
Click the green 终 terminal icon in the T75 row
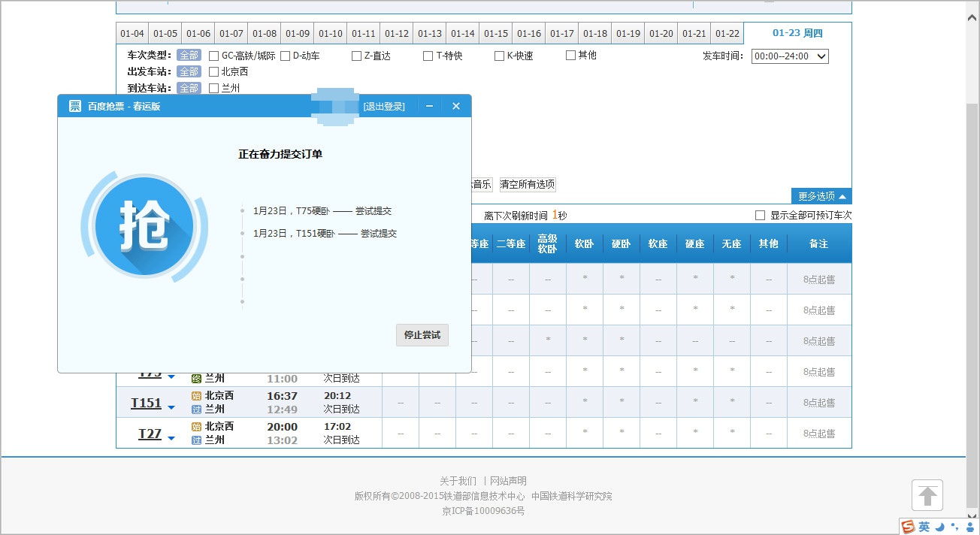[x=197, y=378]
